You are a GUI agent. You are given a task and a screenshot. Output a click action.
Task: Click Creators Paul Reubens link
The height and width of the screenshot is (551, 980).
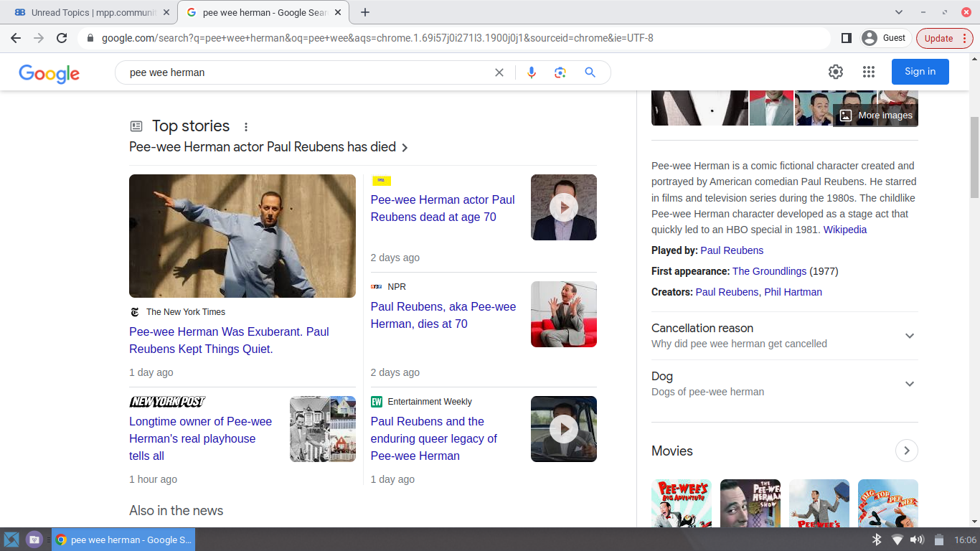click(727, 292)
